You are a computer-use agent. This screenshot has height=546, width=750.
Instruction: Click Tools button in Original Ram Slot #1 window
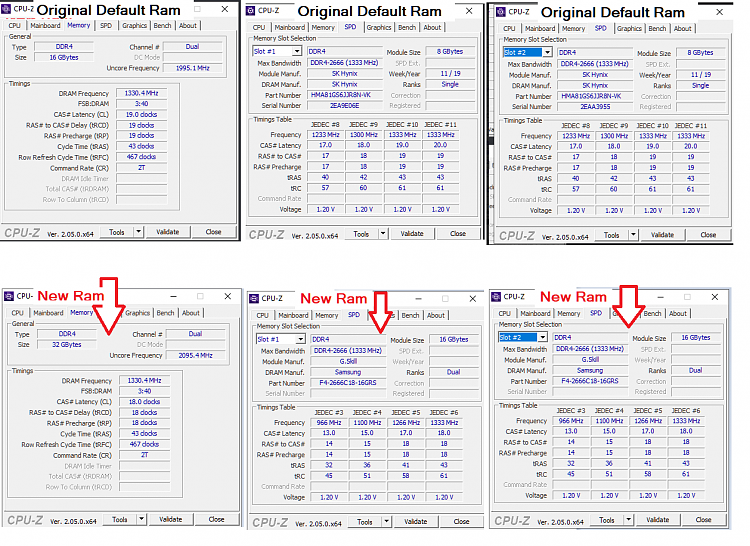click(x=361, y=234)
